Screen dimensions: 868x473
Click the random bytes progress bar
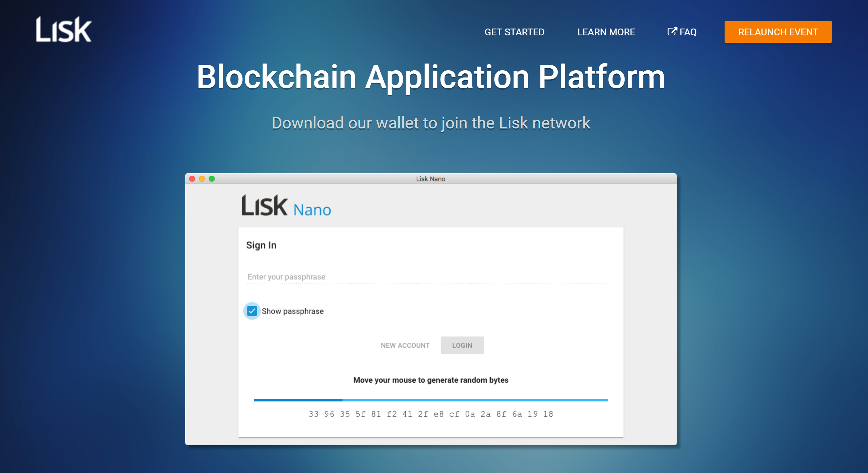coord(431,400)
